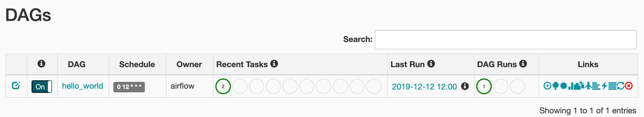Focus the Search input field
The width and height of the screenshot is (644, 117).
tap(506, 40)
